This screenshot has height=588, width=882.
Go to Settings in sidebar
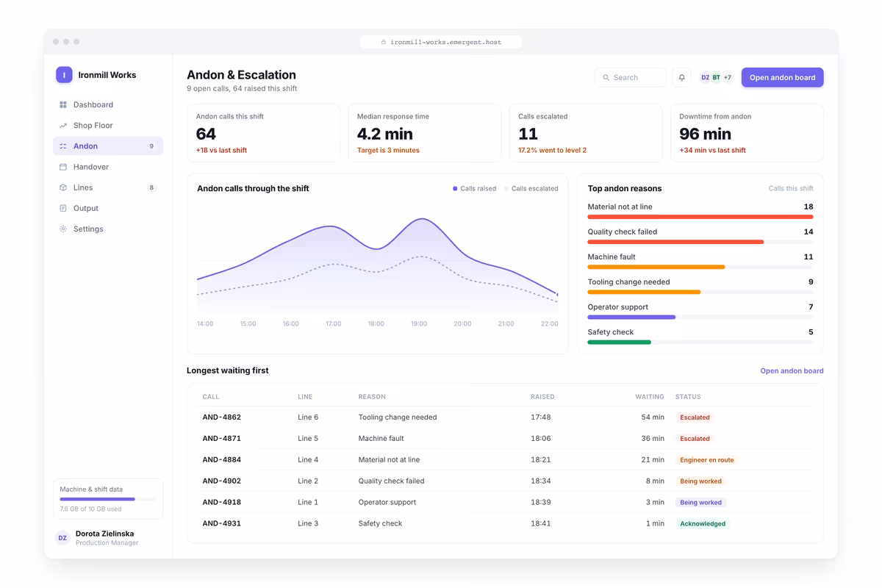pyautogui.click(x=108, y=229)
